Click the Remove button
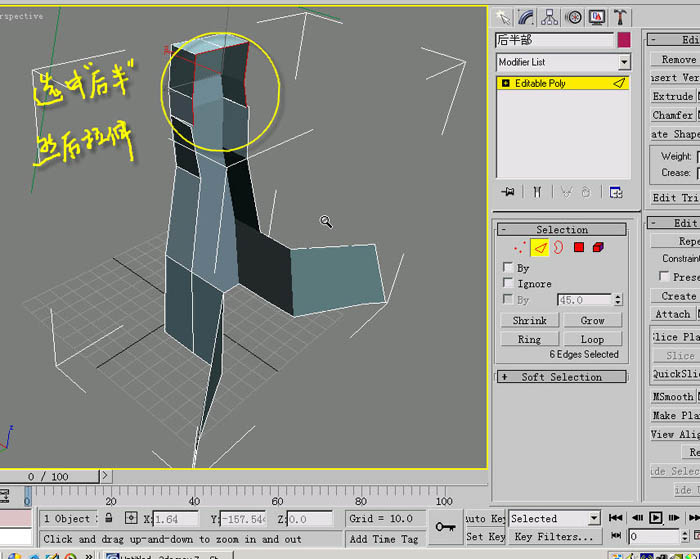Screen dimensions: 700x559 point(675,59)
